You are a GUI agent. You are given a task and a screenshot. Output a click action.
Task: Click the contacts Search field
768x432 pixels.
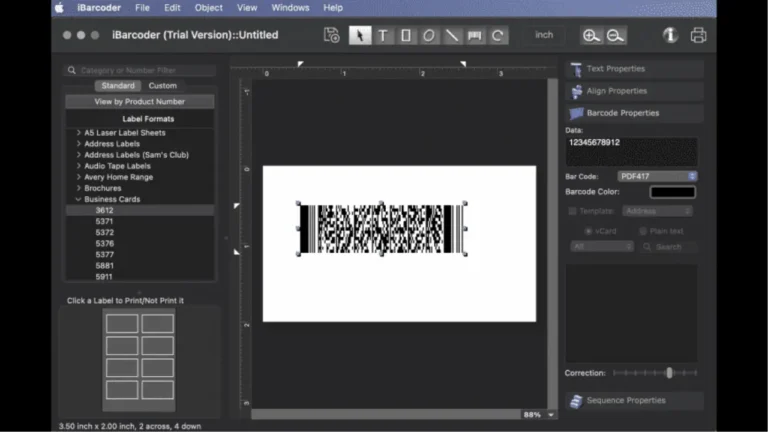point(668,247)
